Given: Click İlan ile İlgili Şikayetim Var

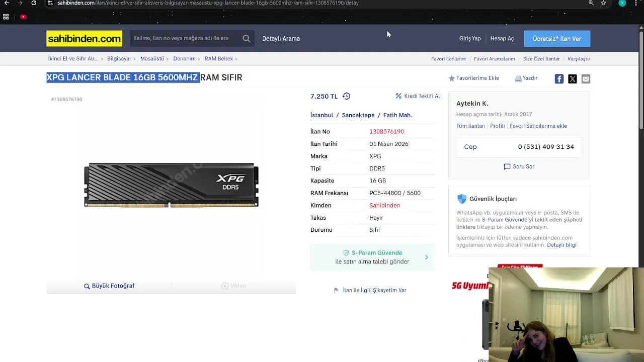Looking at the screenshot, I should pos(370,291).
